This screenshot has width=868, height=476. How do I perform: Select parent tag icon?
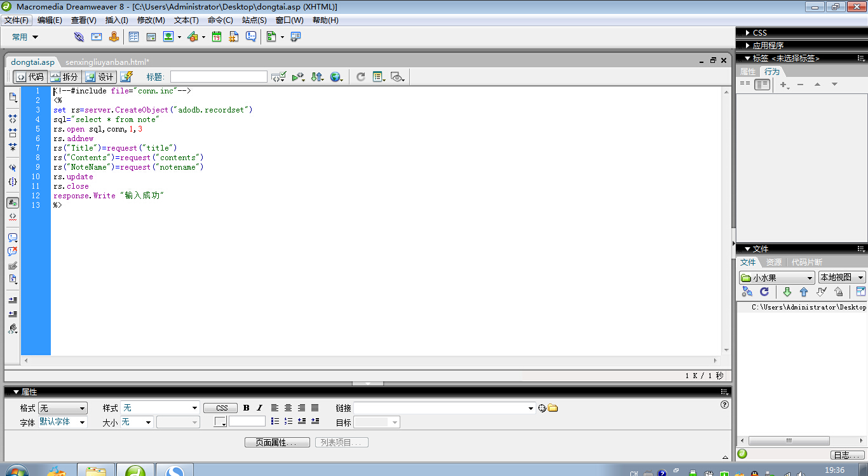13,168
